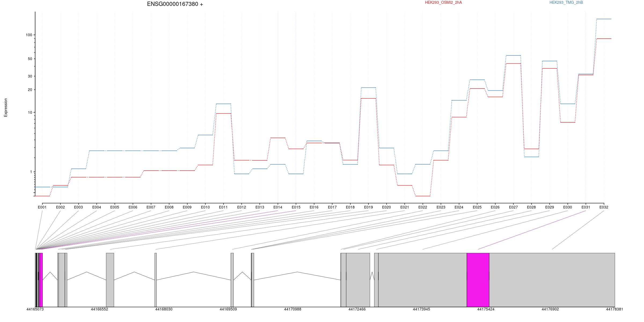This screenshot has height=322, width=644.
Task: Click exon label E020
Action: coord(386,207)
